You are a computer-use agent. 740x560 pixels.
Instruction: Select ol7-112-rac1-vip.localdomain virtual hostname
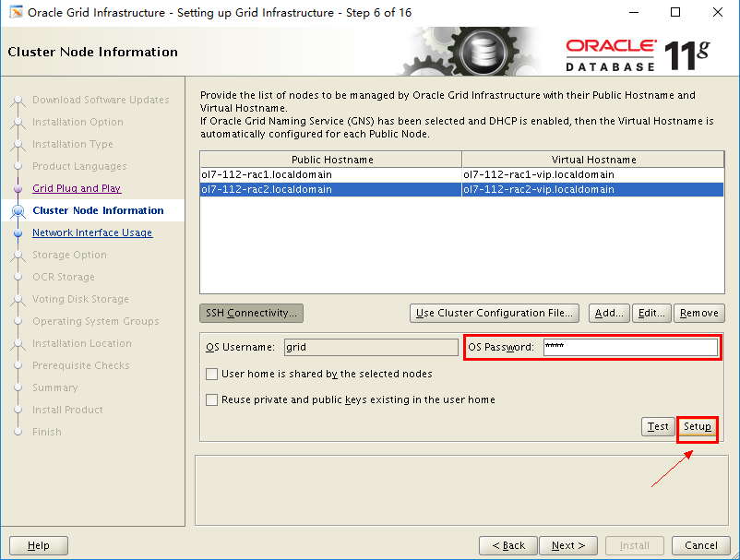593,174
